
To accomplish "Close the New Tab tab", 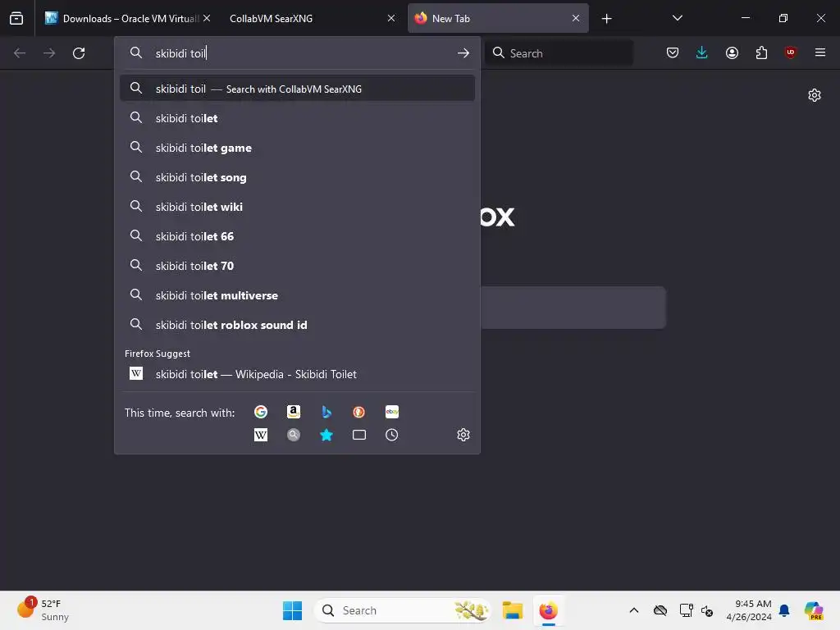I will pyautogui.click(x=576, y=18).
